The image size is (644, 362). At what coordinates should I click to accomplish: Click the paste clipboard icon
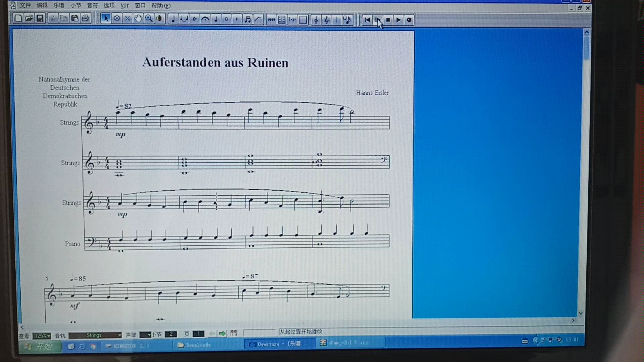click(x=74, y=18)
